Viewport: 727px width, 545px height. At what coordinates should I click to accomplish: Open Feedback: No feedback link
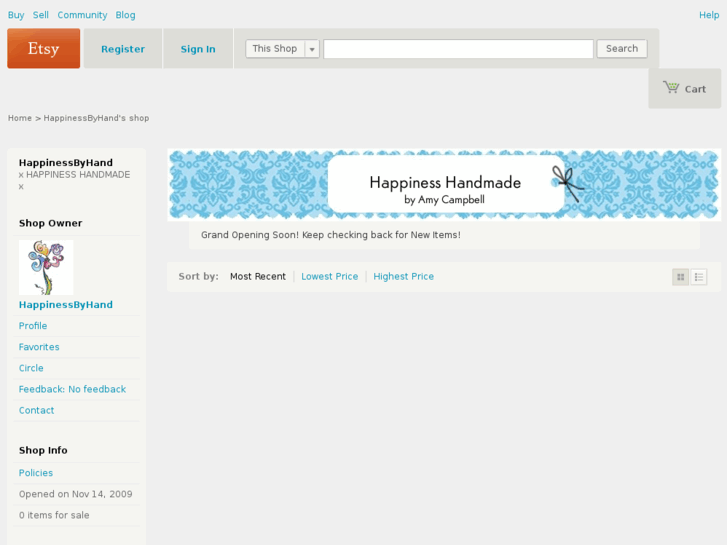click(72, 389)
